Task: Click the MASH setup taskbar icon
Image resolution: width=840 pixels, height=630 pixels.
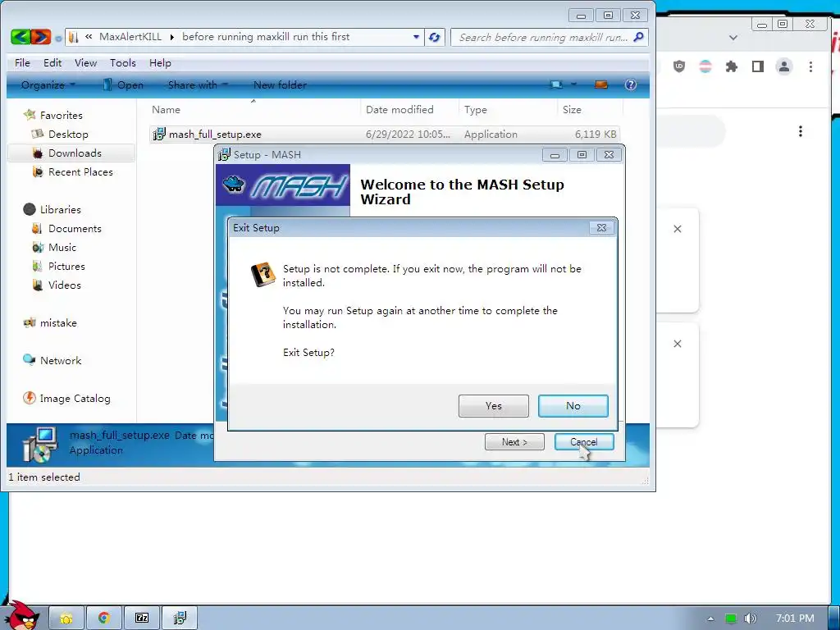Action: click(x=180, y=619)
